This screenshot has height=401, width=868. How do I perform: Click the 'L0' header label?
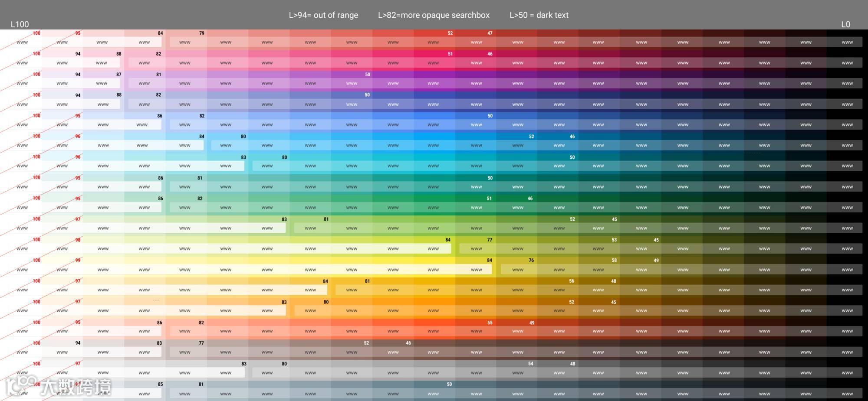pos(845,24)
